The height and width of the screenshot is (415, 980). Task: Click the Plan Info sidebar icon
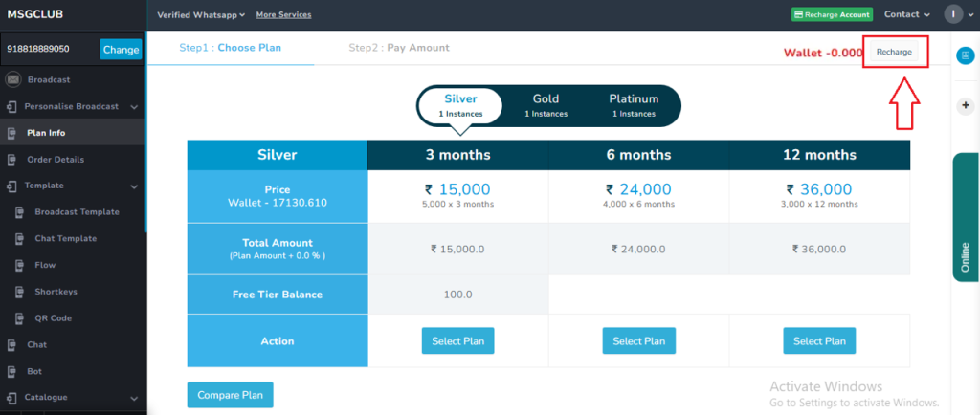(x=11, y=133)
